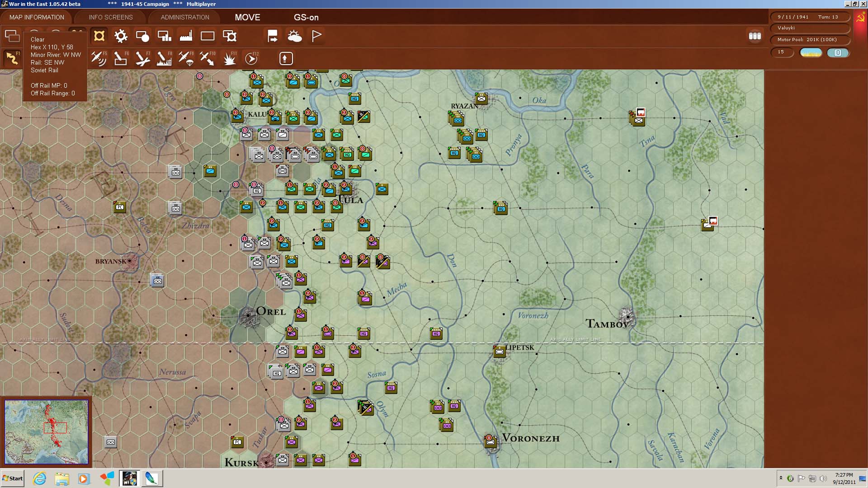Click the Valuyki location field
Viewport: 868px width, 488px height.
point(809,28)
